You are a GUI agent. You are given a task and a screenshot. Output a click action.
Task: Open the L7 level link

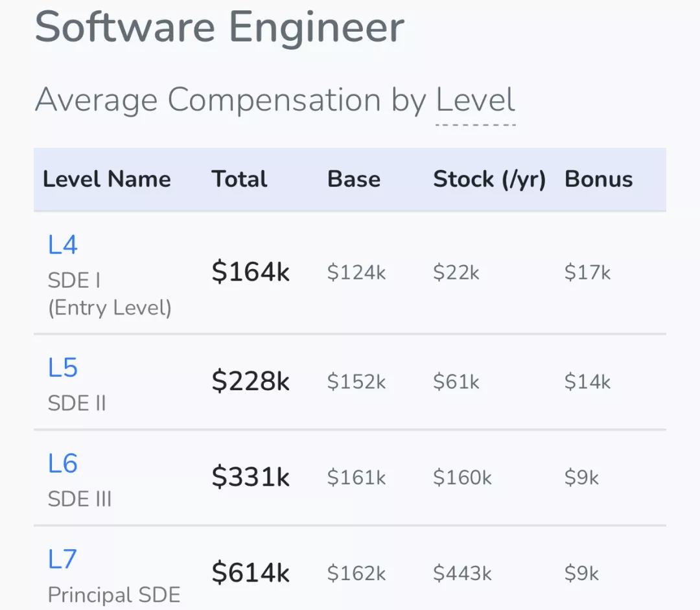63,559
